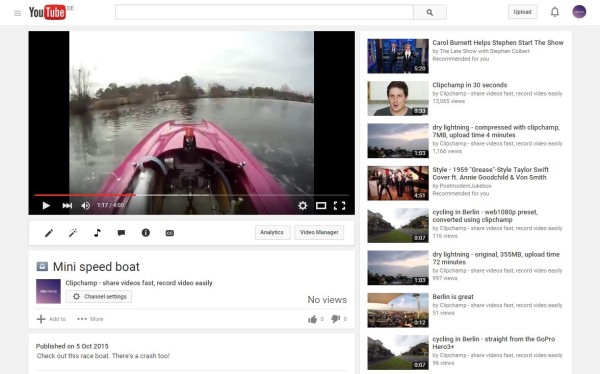This screenshot has width=600, height=374.
Task: Open dry lightning compressed thumbnail
Action: point(398,141)
